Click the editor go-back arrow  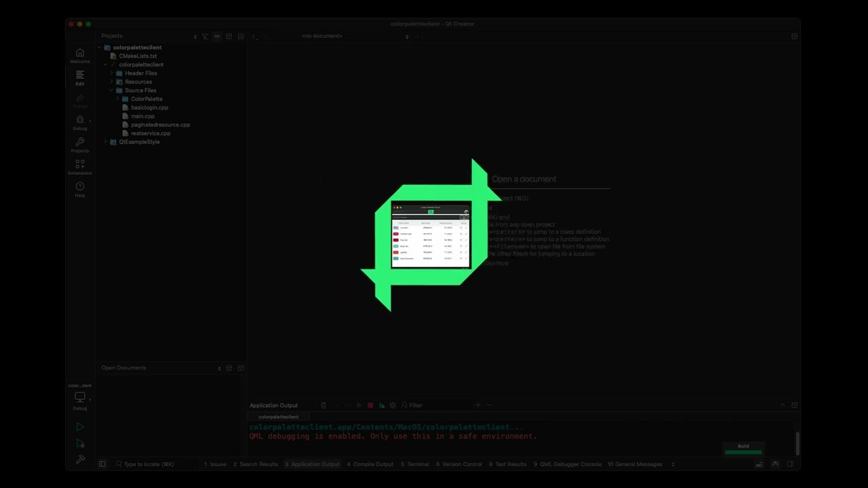point(254,37)
